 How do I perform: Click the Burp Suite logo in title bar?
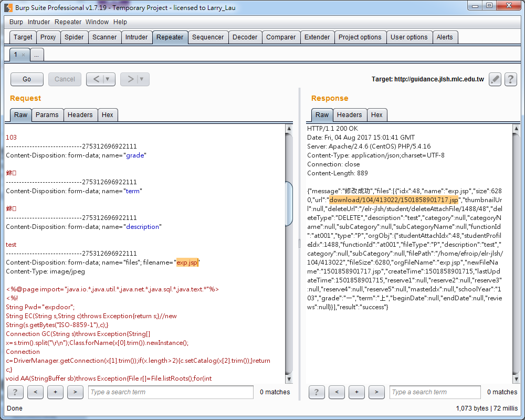(x=8, y=7)
